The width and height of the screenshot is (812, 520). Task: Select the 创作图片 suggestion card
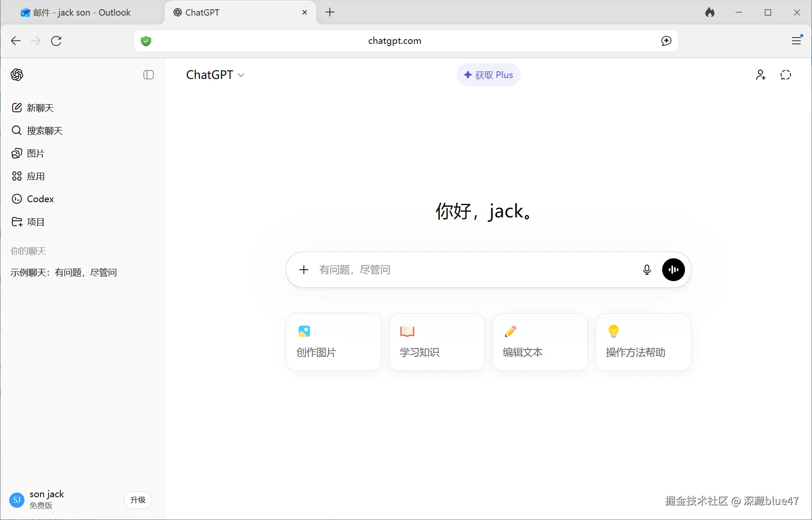pos(333,342)
